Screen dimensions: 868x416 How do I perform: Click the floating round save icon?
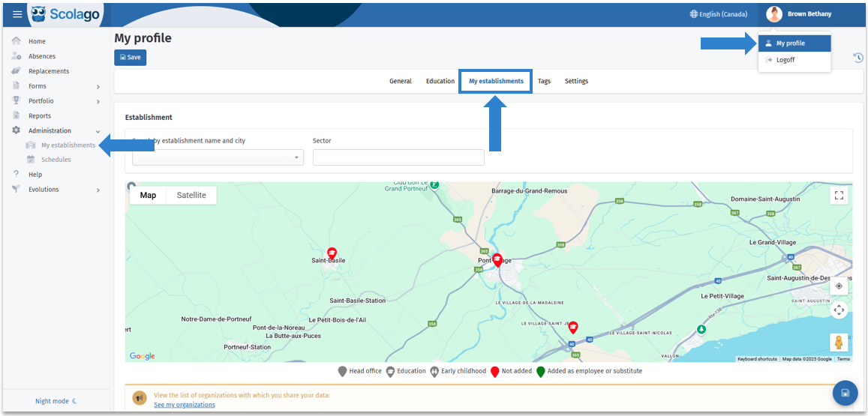(x=845, y=394)
